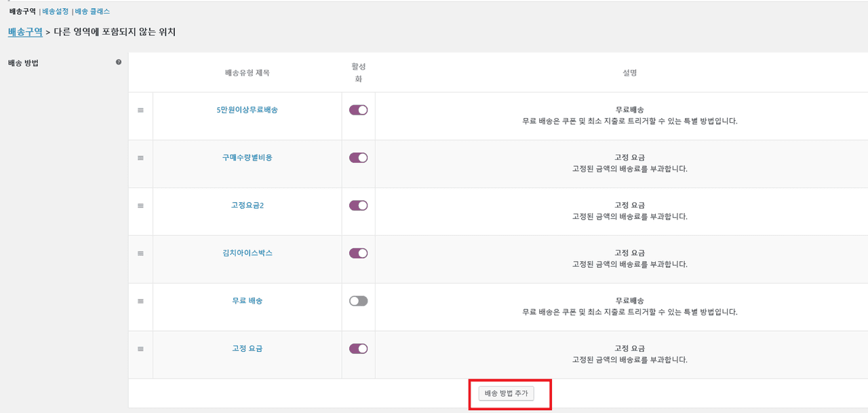The width and height of the screenshot is (868, 413).
Task: Click the drag handle for 구매수량별비용 row
Action: 140,157
